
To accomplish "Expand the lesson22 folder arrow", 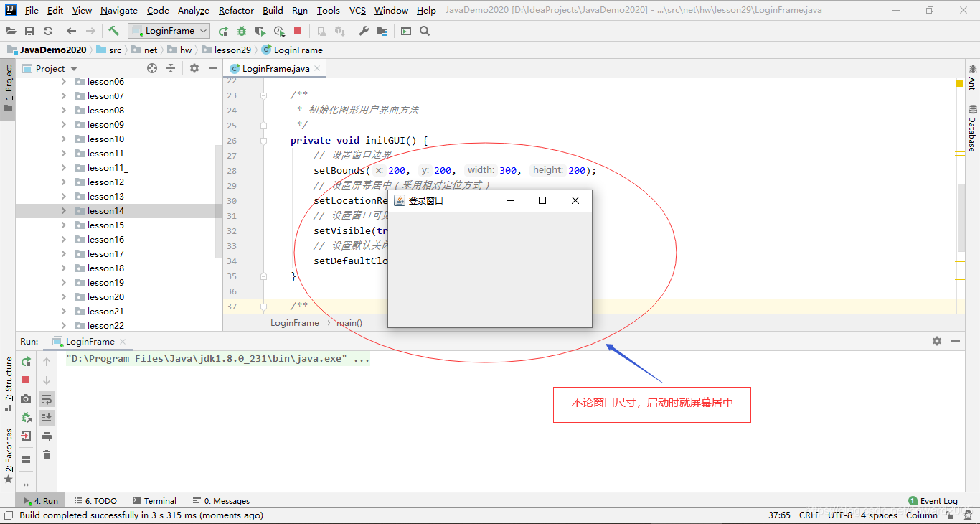I will (64, 326).
